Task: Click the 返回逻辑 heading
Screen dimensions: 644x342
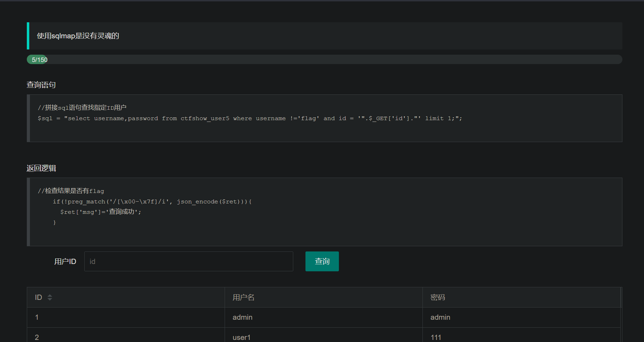Action: click(41, 168)
